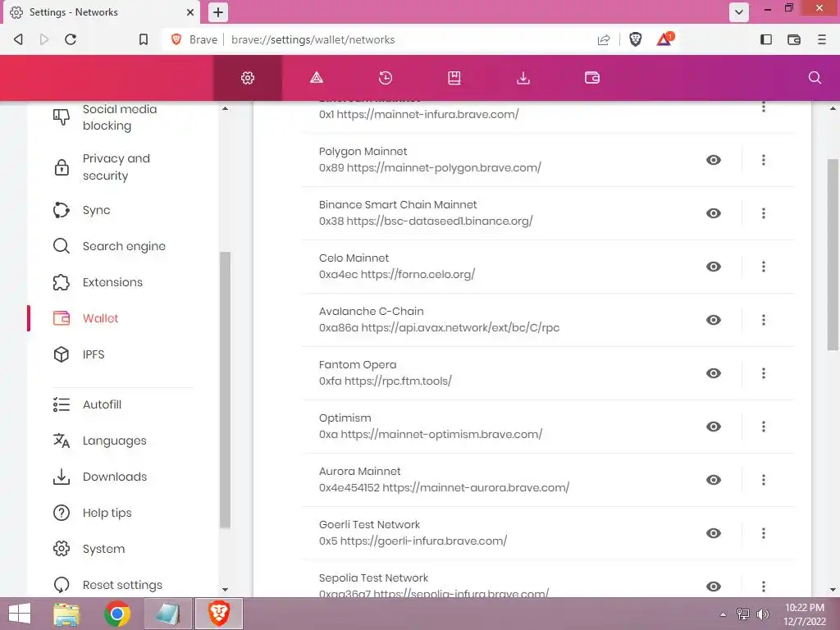The height and width of the screenshot is (630, 840).
Task: Open Autofill settings section
Action: point(89,404)
